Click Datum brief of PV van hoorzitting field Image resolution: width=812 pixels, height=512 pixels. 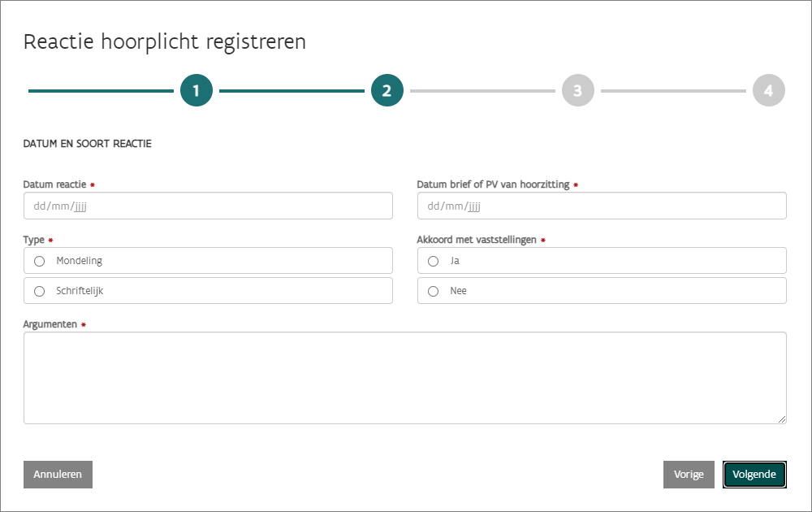601,206
